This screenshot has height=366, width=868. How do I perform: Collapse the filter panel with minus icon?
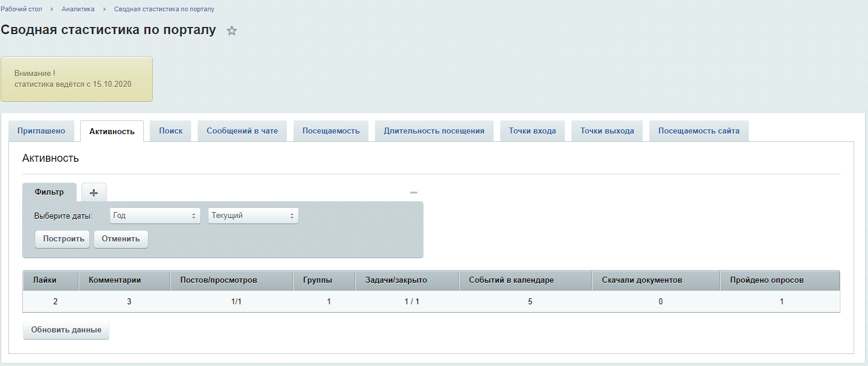point(413,193)
